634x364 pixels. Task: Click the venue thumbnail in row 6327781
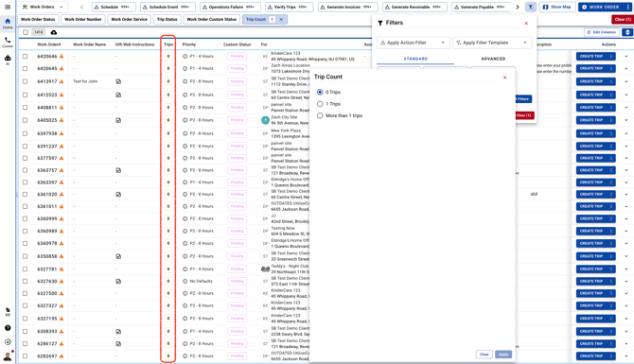coord(265,269)
